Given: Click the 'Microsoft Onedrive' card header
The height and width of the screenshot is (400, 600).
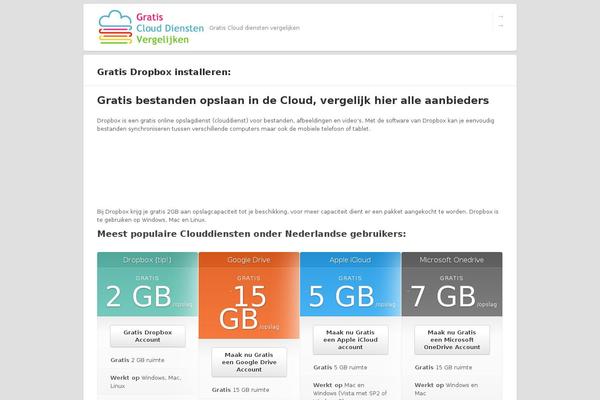Looking at the screenshot, I should tap(452, 260).
